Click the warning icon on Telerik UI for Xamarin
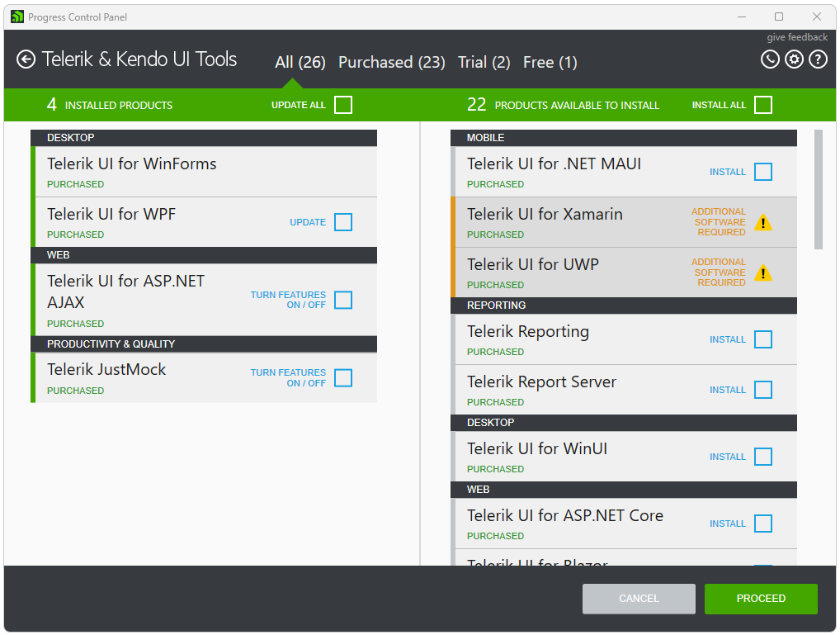840x635 pixels. tap(763, 222)
